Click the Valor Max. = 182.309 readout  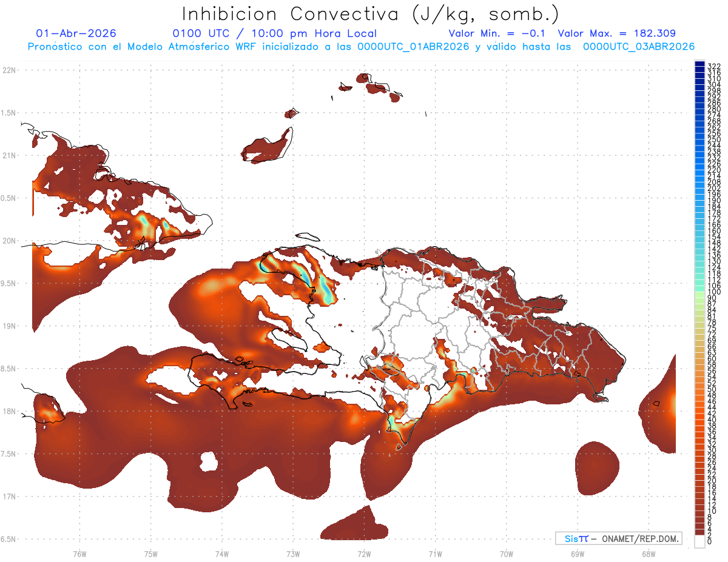[617, 33]
